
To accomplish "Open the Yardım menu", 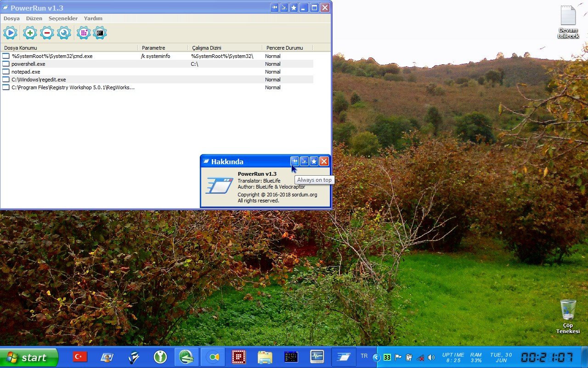I will tap(93, 18).
